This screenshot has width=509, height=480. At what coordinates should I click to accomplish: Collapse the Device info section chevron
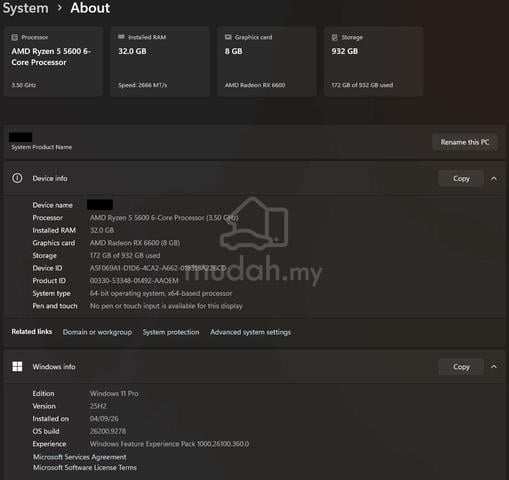click(x=494, y=179)
